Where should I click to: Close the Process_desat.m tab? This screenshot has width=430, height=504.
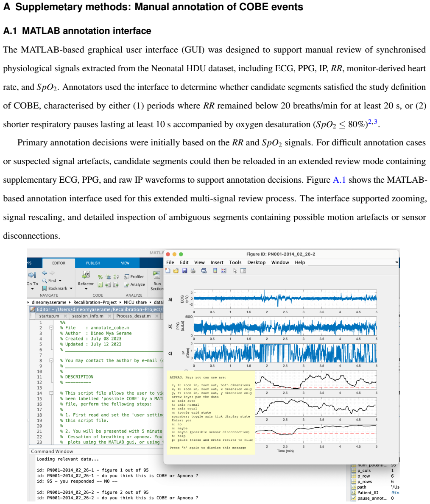pos(156,316)
